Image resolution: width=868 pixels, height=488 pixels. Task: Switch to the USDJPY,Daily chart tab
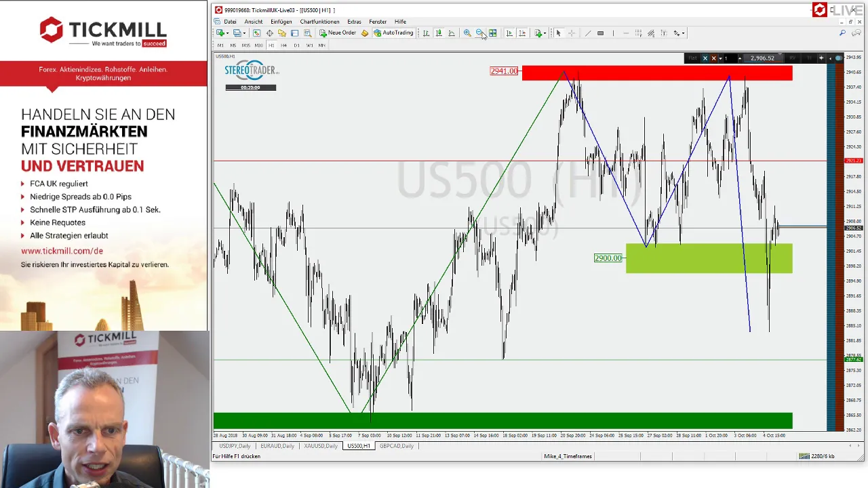tap(235, 446)
